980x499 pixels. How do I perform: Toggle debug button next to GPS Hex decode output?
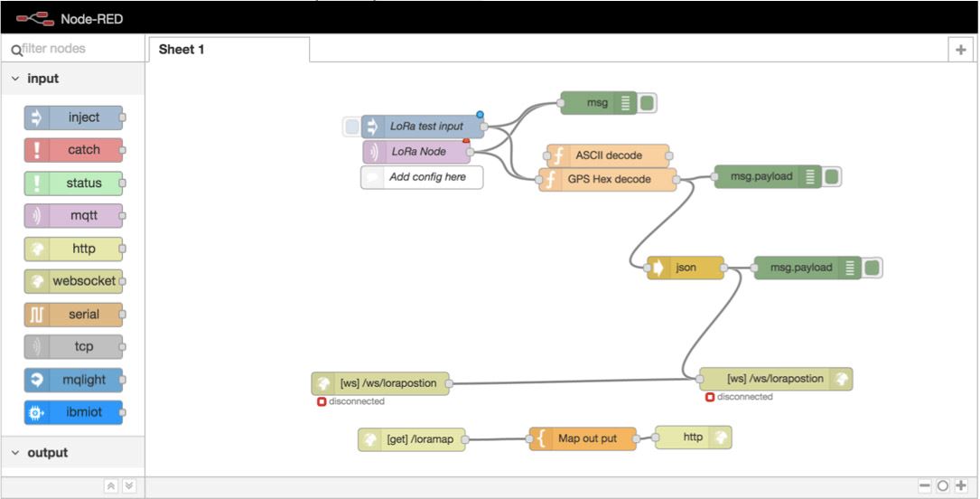point(832,176)
